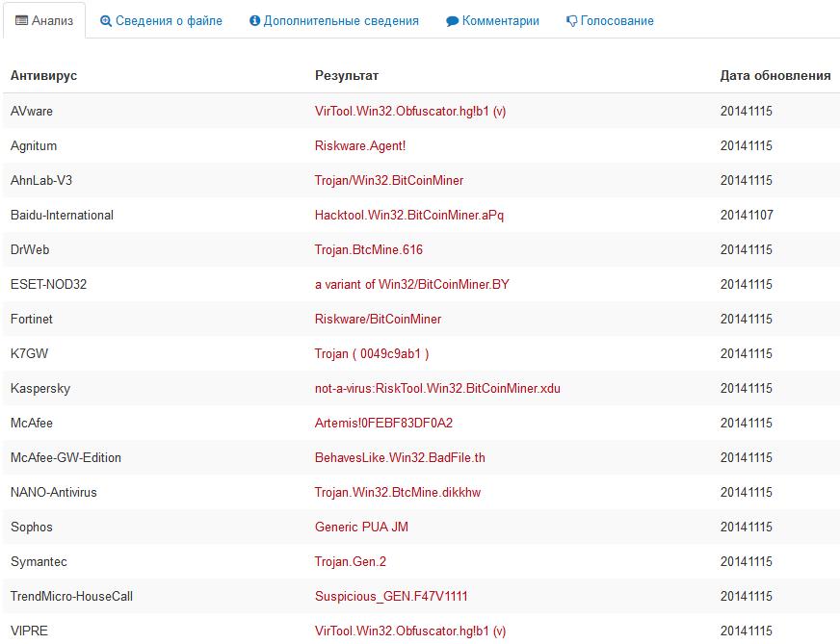Viewport: 840px width, 644px height.
Task: Select the AVware antivirus name
Action: (32, 111)
